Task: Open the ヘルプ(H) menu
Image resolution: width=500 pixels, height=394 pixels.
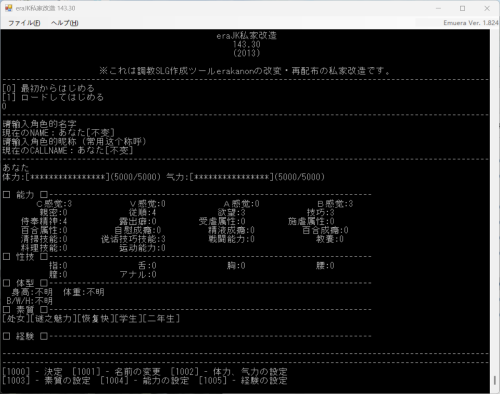Action: tap(65, 23)
